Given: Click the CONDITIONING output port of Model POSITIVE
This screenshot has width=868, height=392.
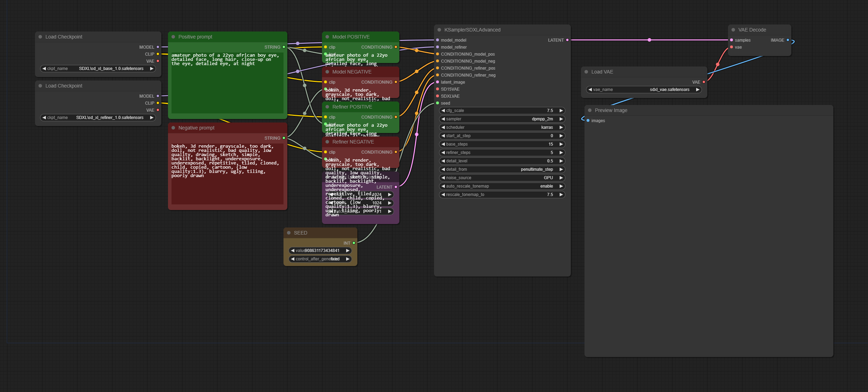Looking at the screenshot, I should click(396, 47).
